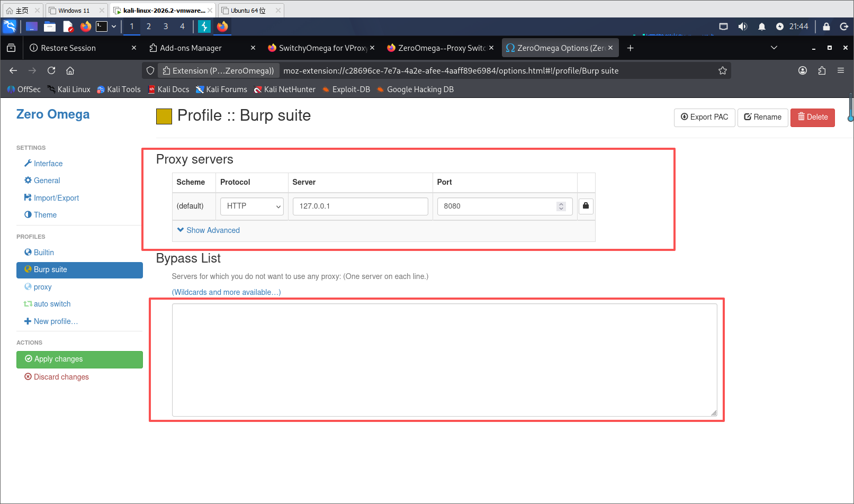The height and width of the screenshot is (504, 854).
Task: Select the SwitchyOmega for VProxy tab
Action: coord(321,48)
